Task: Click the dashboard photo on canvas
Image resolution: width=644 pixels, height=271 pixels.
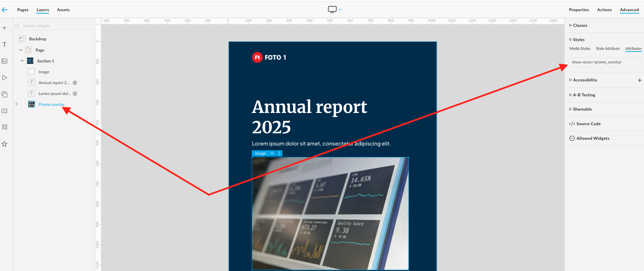Action: coord(330,213)
